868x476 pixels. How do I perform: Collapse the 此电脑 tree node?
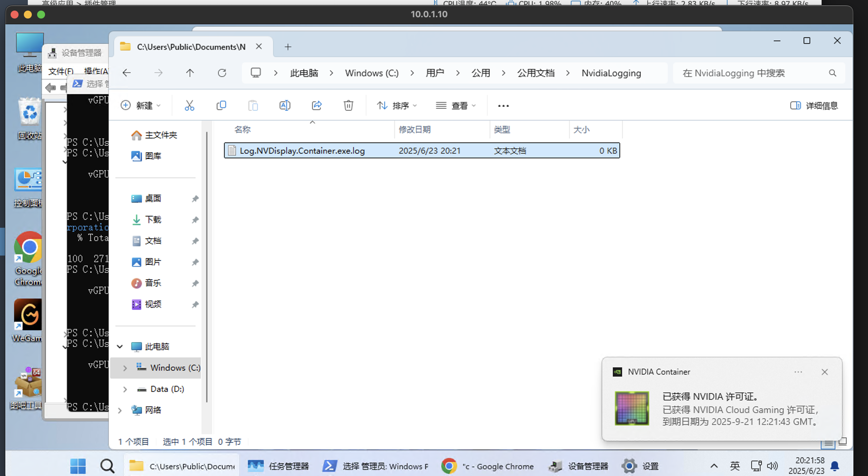120,346
